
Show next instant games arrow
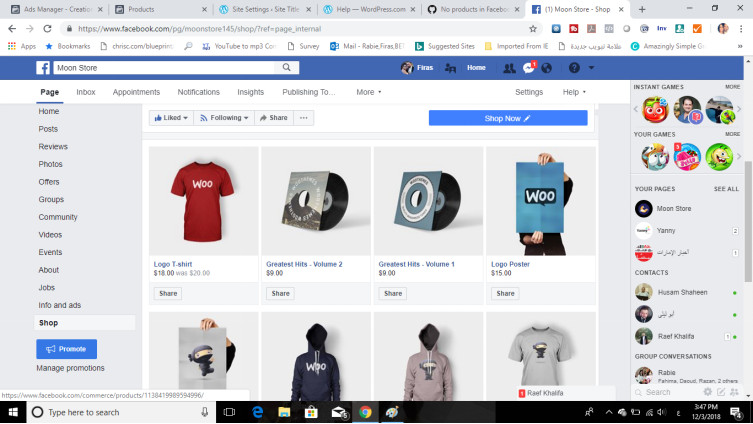click(x=739, y=109)
